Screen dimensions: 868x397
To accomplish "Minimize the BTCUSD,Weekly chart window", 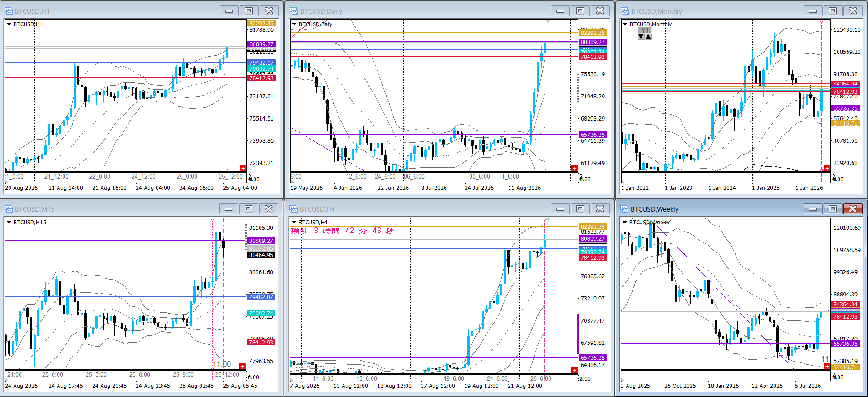I will [x=813, y=209].
